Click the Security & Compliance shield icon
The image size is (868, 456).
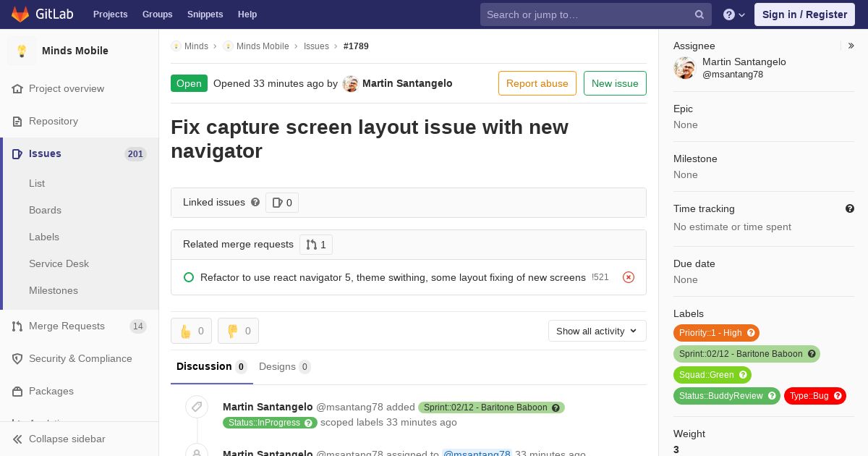pyautogui.click(x=17, y=358)
